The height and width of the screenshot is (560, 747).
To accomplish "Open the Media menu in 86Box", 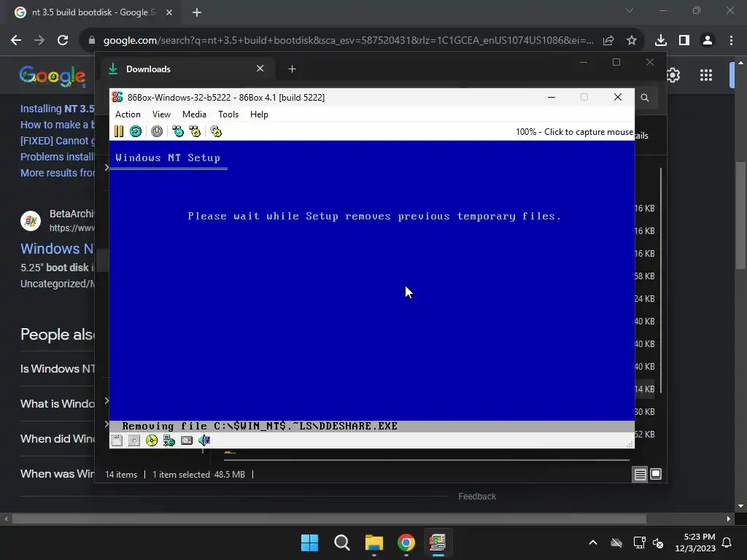I will click(194, 114).
